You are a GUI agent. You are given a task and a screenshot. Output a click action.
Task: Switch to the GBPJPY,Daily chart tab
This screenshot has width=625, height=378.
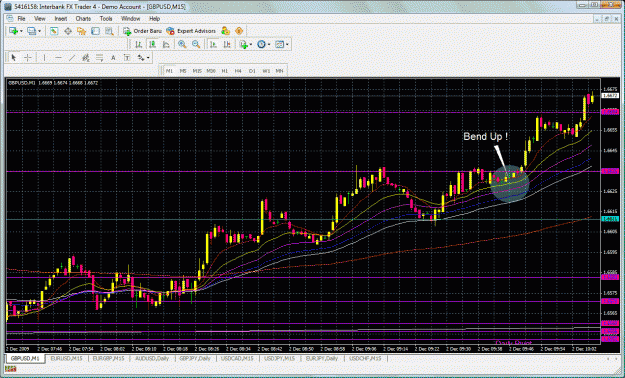pos(195,358)
